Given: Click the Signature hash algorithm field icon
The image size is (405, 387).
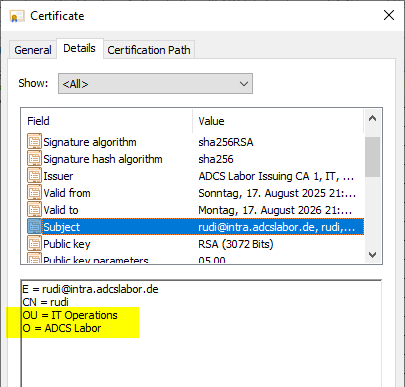Looking at the screenshot, I should (x=34, y=159).
